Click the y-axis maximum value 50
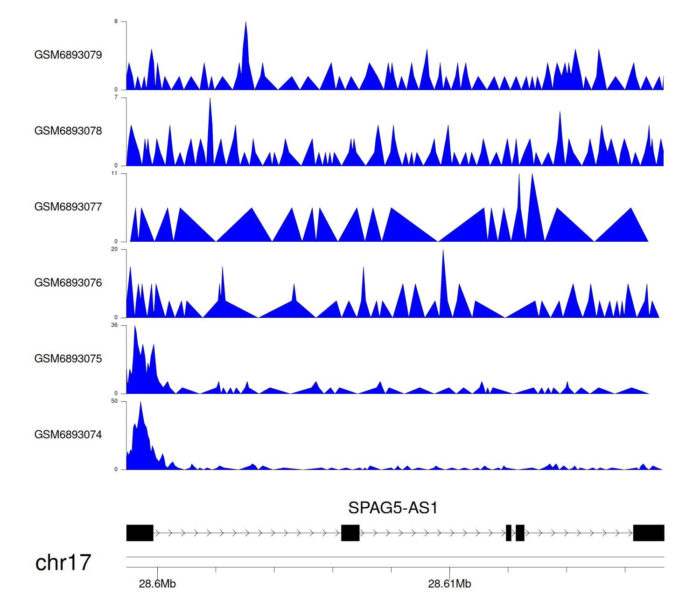The width and height of the screenshot is (700, 616). [x=114, y=401]
